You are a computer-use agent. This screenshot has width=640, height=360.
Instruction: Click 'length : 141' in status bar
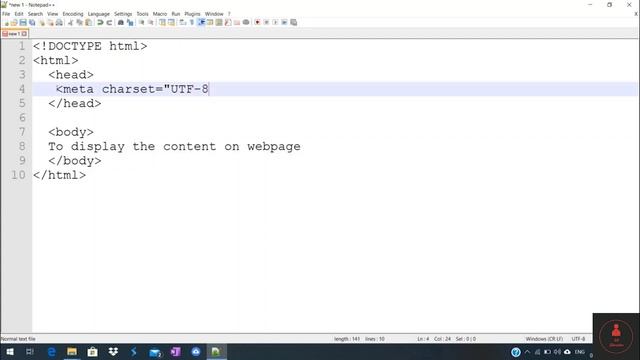tap(347, 339)
